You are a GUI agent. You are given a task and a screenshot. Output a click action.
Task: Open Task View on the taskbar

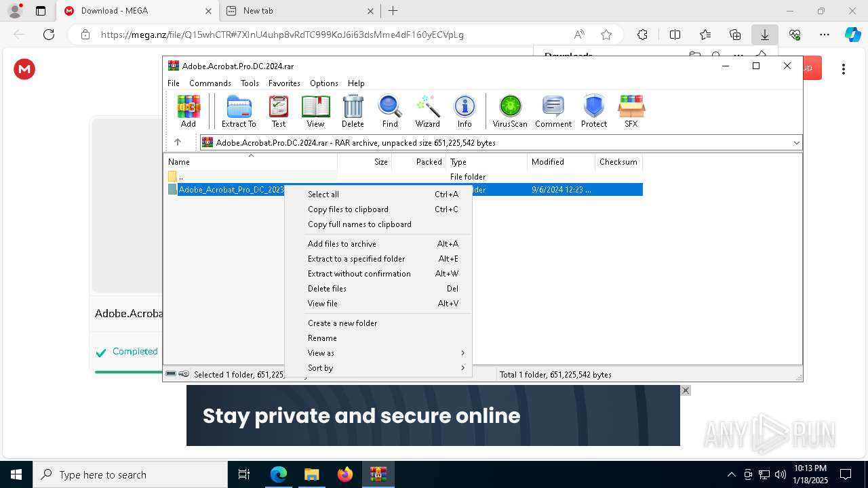[x=244, y=474]
